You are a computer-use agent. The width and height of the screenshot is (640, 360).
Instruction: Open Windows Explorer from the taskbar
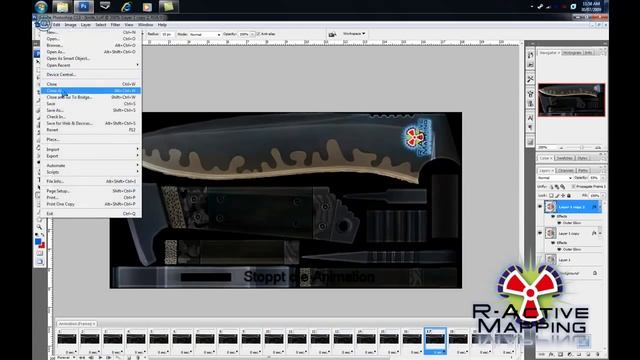click(62, 7)
